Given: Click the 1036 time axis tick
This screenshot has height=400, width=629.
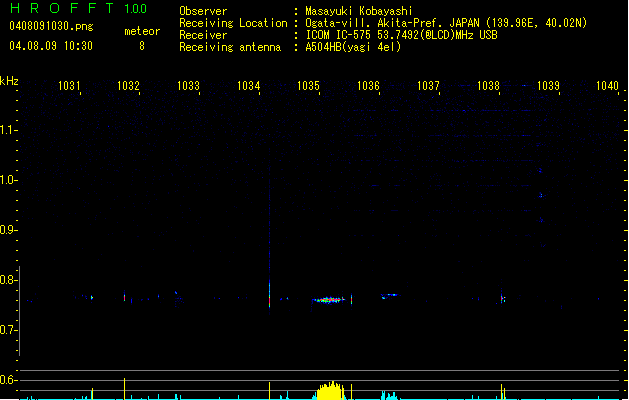Looking at the screenshot, I should click(x=368, y=86).
